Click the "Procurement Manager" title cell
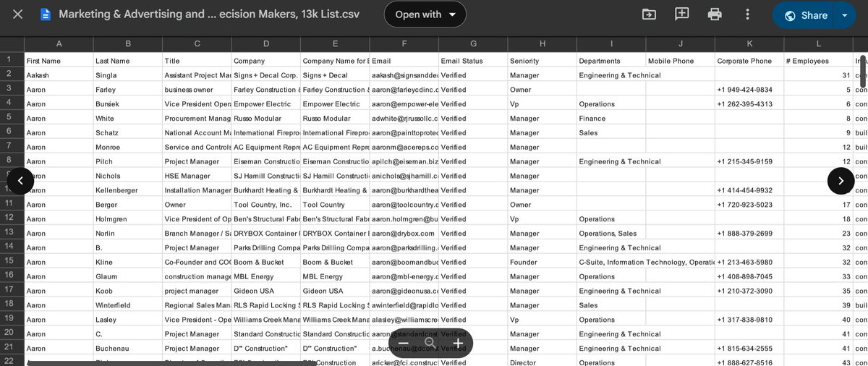868x366 pixels. point(197,119)
